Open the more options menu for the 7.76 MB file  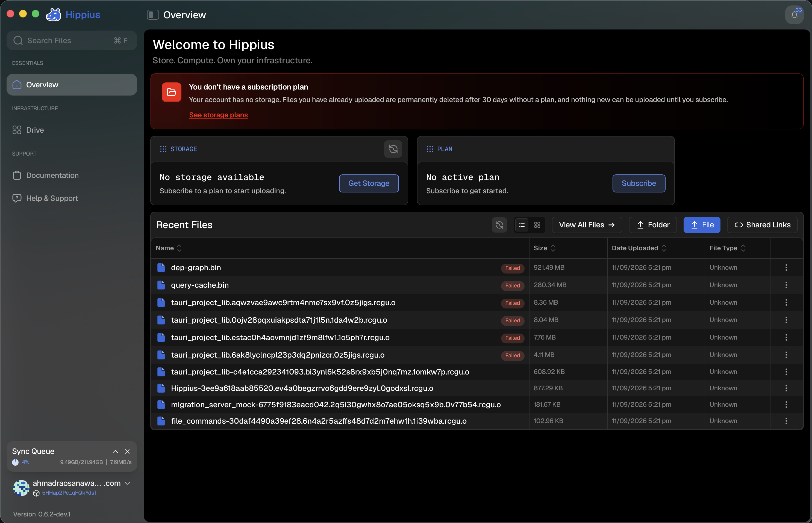pos(786,337)
